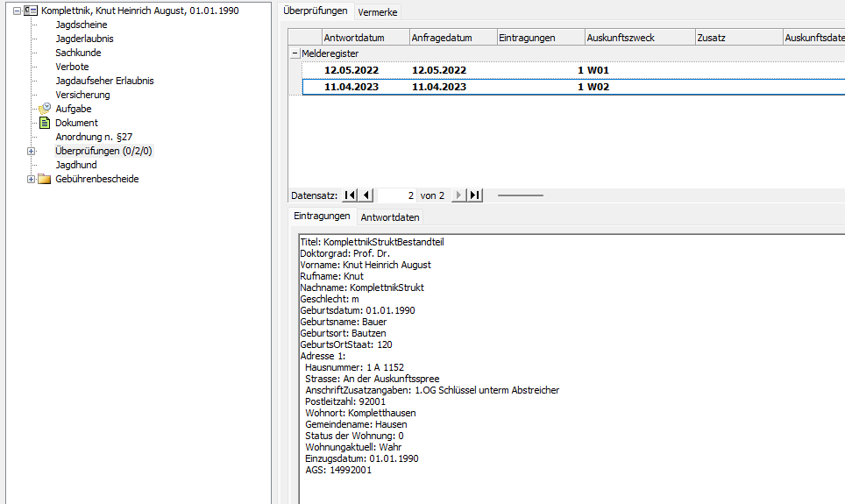
Task: Expand the Gebührenbescheide tree node
Action: point(32,179)
